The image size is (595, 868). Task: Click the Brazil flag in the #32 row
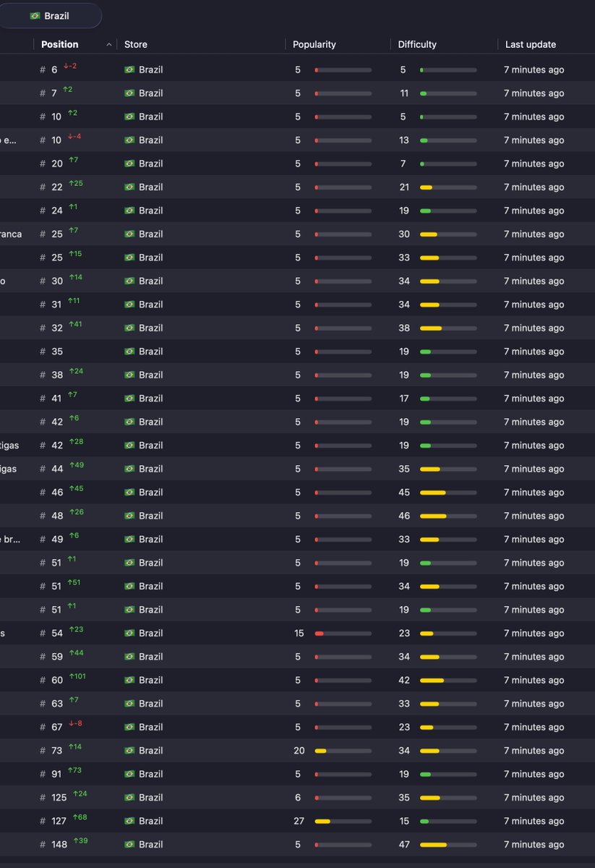pyautogui.click(x=129, y=328)
